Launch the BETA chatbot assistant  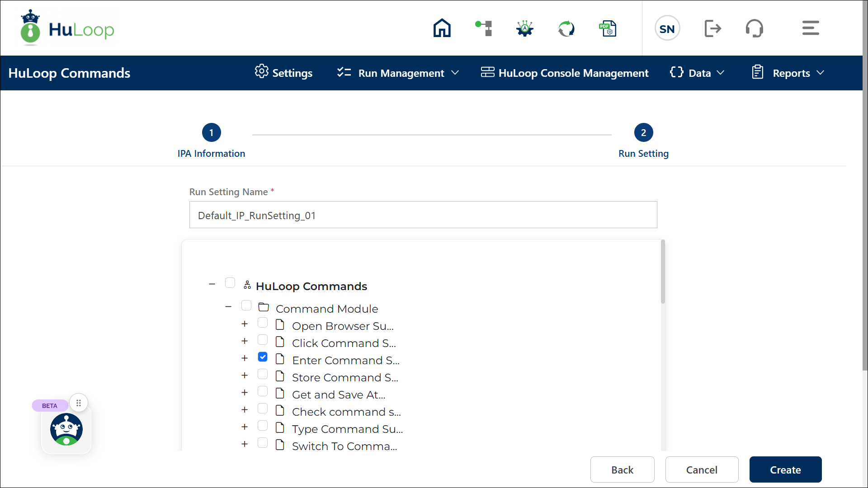[x=66, y=429]
